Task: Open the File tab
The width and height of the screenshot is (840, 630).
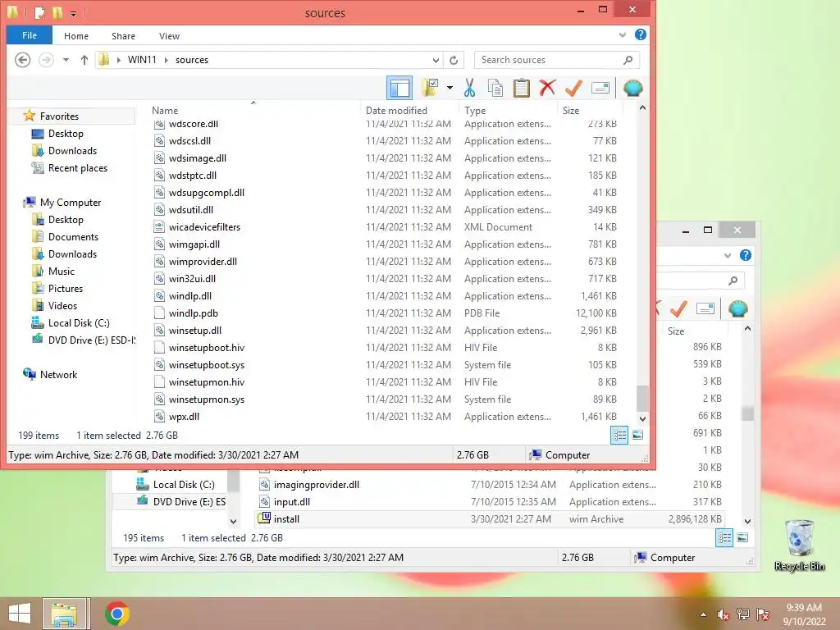Action: [30, 35]
